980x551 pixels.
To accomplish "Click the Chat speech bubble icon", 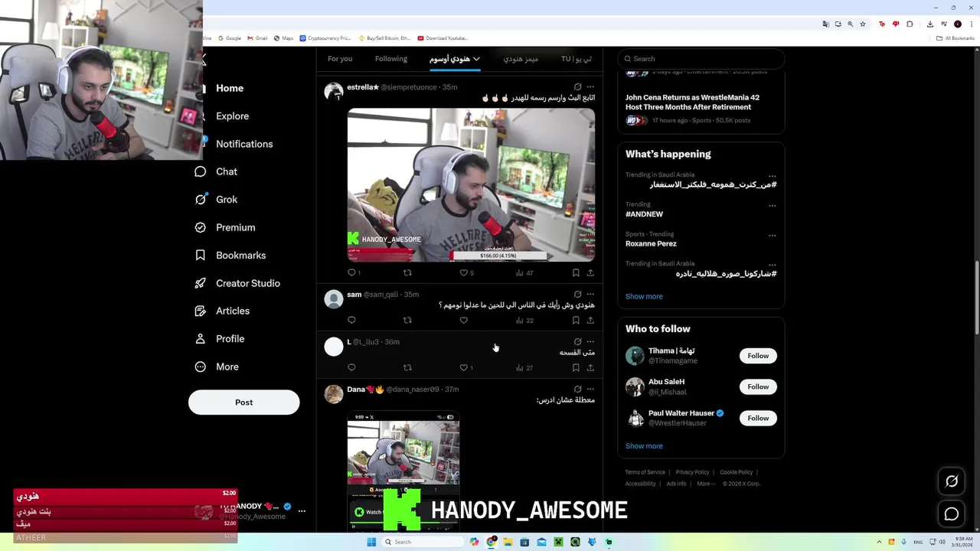I will click(x=201, y=171).
